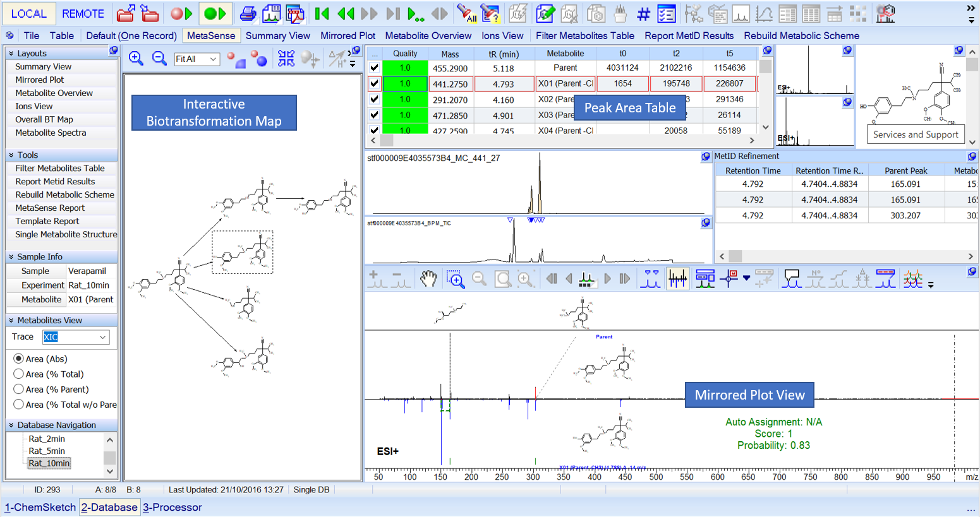Select the hand pan tool in the spectrum toolbar

tap(428, 278)
